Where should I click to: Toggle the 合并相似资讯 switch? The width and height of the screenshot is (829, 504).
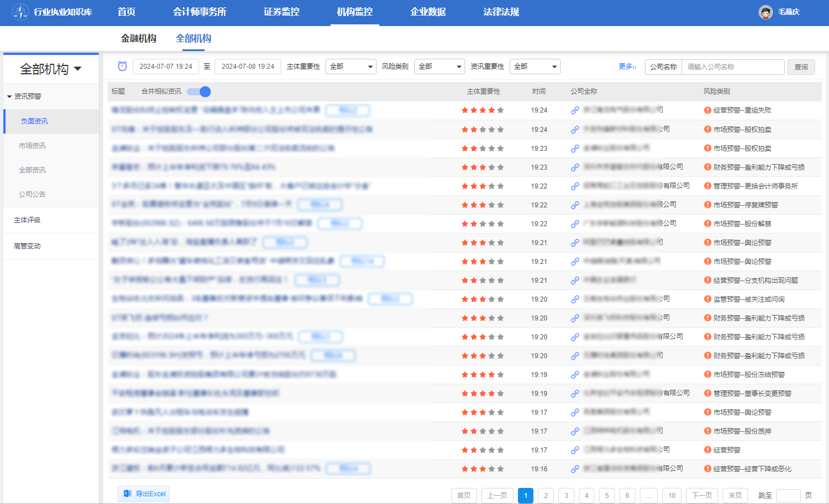point(199,91)
